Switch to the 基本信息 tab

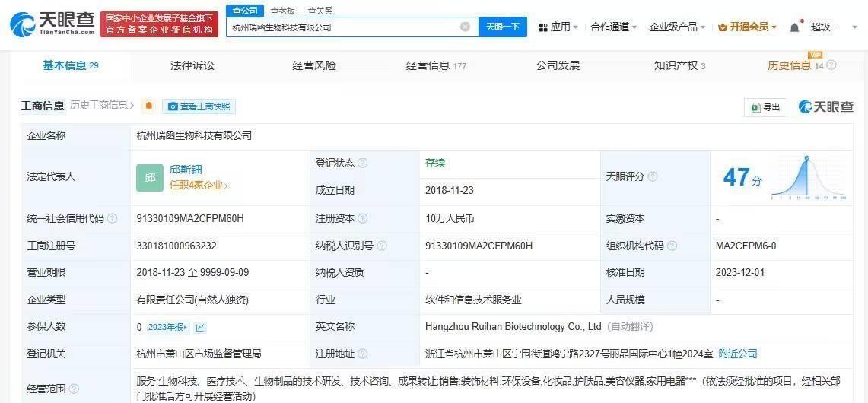[70, 65]
